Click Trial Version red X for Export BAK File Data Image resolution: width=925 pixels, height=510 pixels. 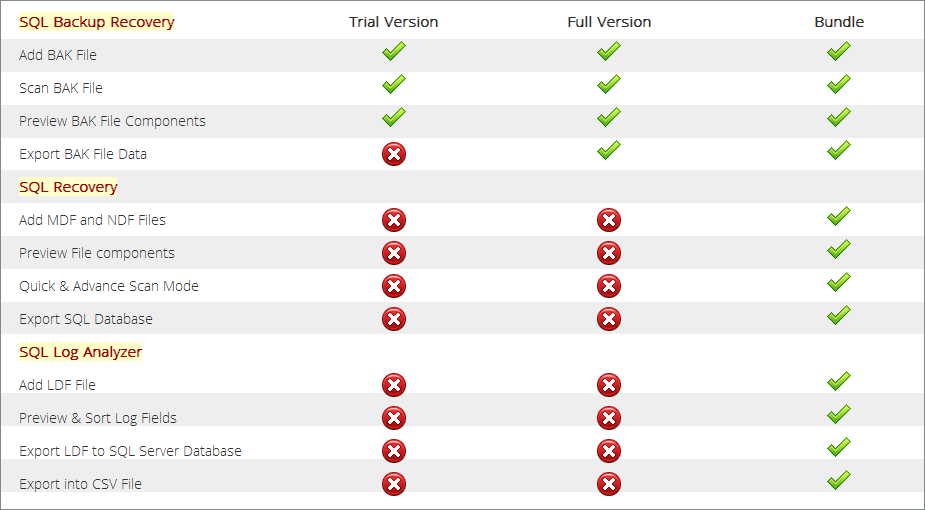pos(394,154)
